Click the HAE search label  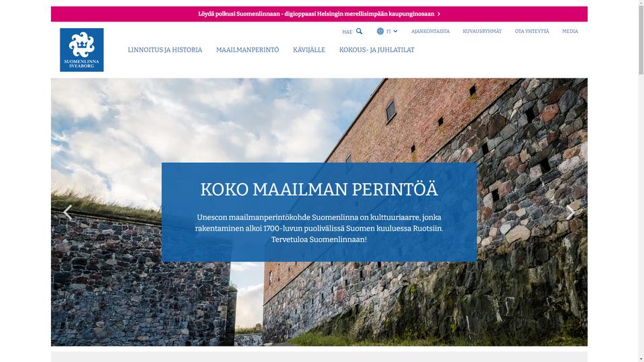pos(347,32)
